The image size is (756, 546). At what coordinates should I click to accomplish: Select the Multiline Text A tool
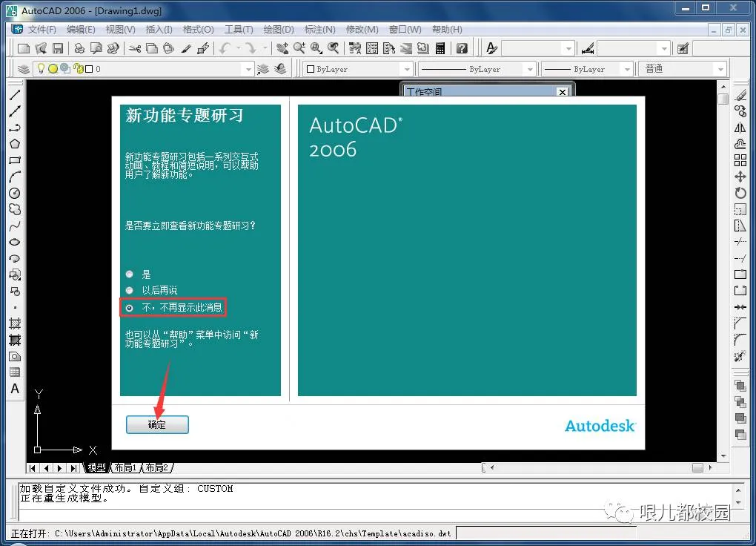coord(15,389)
